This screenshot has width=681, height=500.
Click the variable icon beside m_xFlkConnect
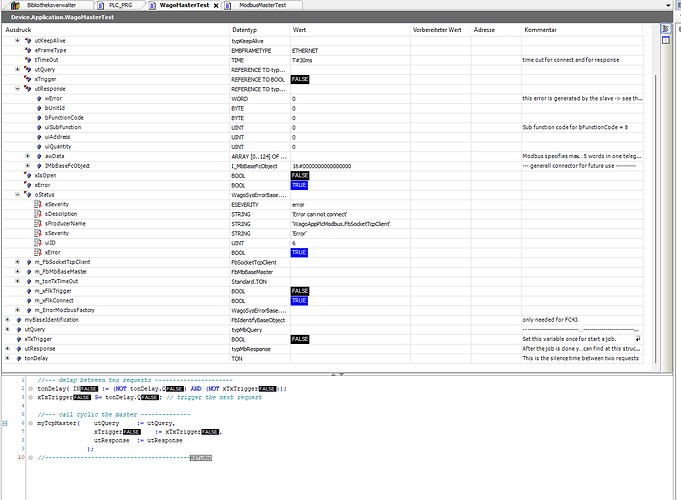tap(29, 301)
